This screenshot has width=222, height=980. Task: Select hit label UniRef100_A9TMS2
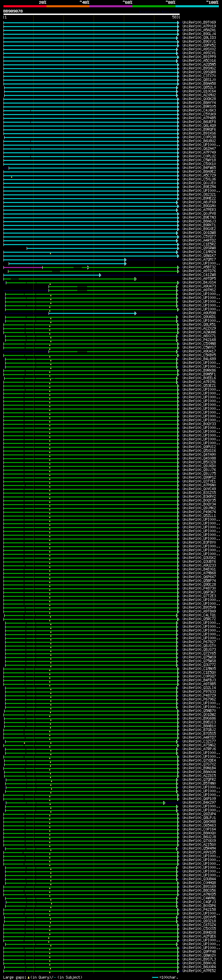click(199, 290)
